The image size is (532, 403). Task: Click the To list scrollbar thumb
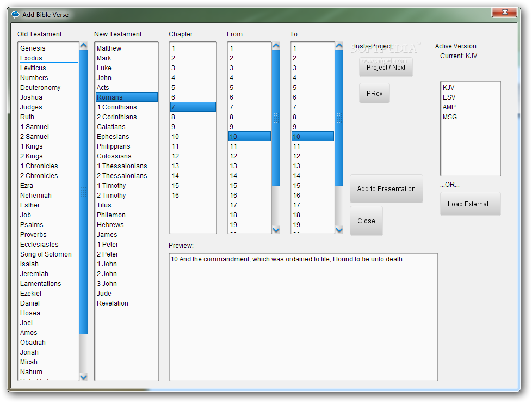[339, 118]
